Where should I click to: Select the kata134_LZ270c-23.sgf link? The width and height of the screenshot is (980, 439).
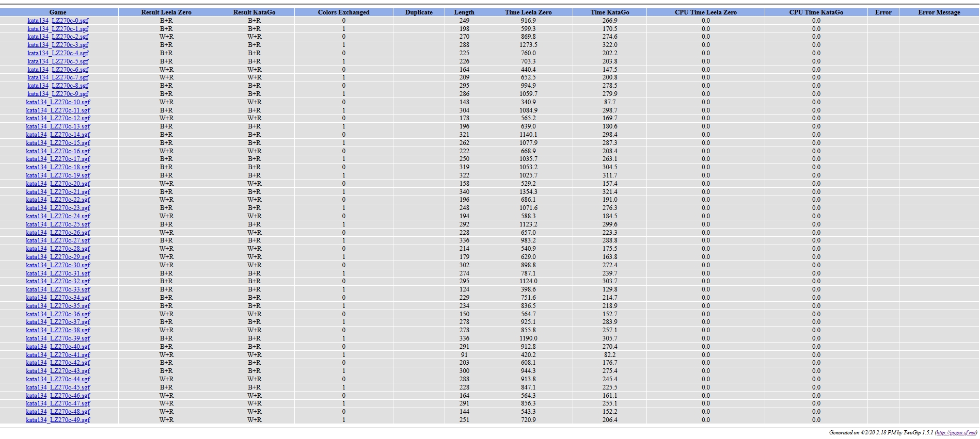pos(58,208)
